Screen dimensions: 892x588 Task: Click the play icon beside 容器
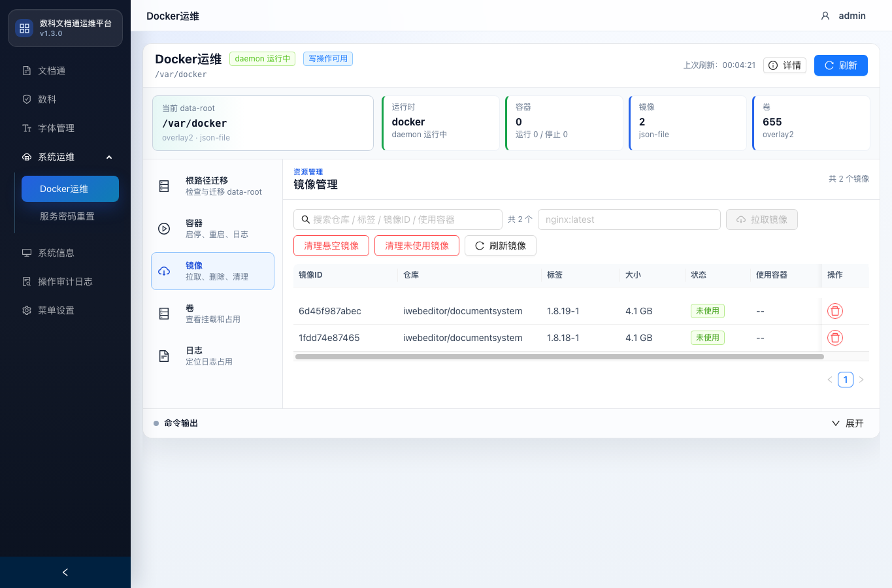pos(164,229)
